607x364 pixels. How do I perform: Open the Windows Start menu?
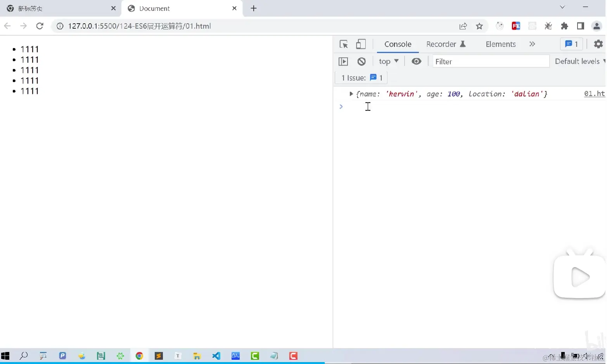pos(5,356)
